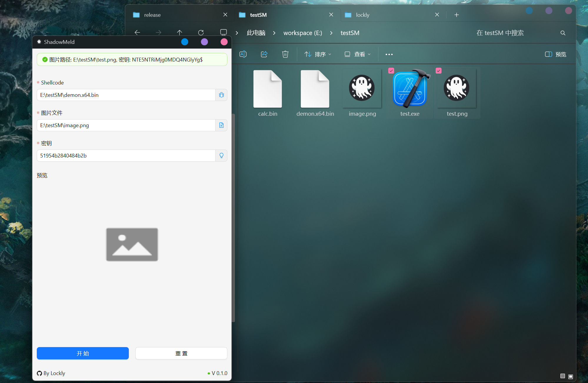This screenshot has height=383, width=588.
Task: Uncheck the test.exe selection checkbox
Action: 391,71
